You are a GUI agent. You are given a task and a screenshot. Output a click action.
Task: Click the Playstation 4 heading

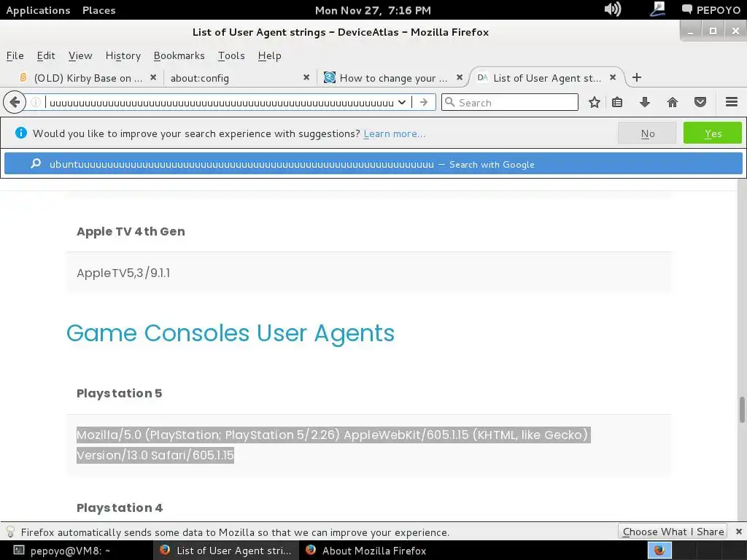coord(119,508)
